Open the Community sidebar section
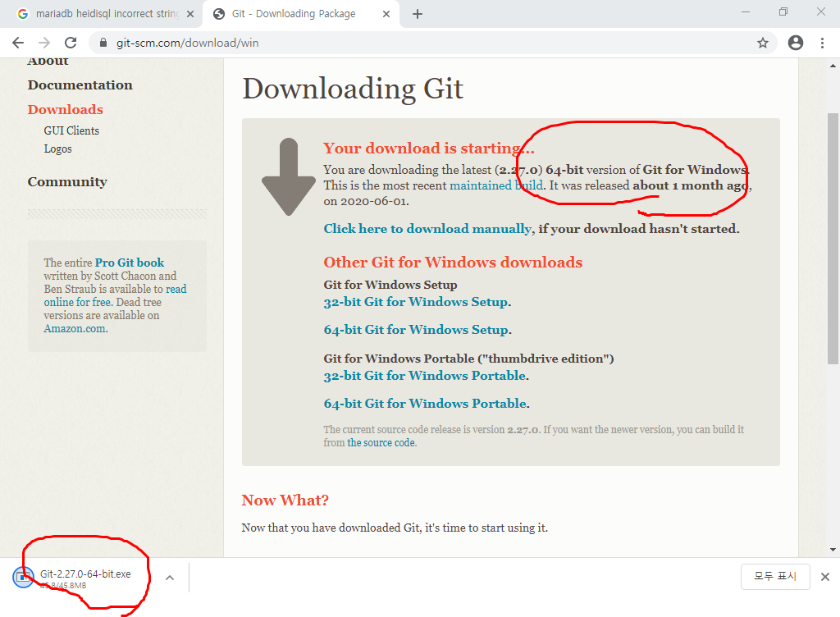The height and width of the screenshot is (617, 840). [x=67, y=182]
